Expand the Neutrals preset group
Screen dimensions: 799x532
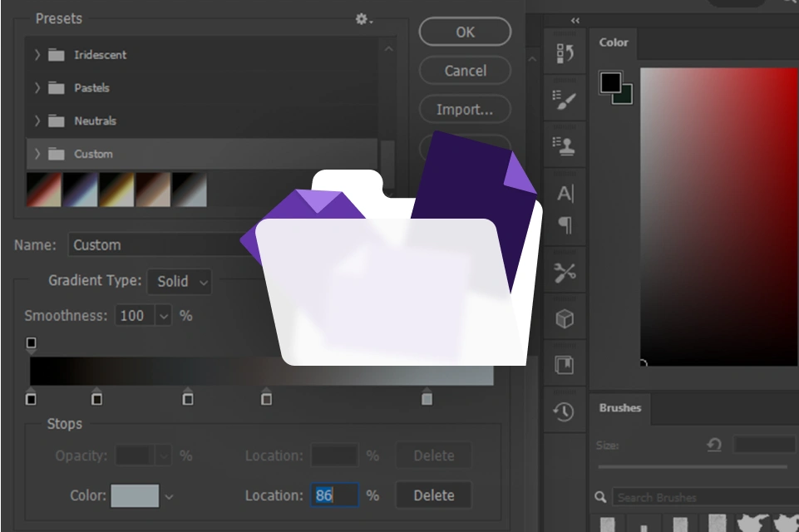coord(37,121)
